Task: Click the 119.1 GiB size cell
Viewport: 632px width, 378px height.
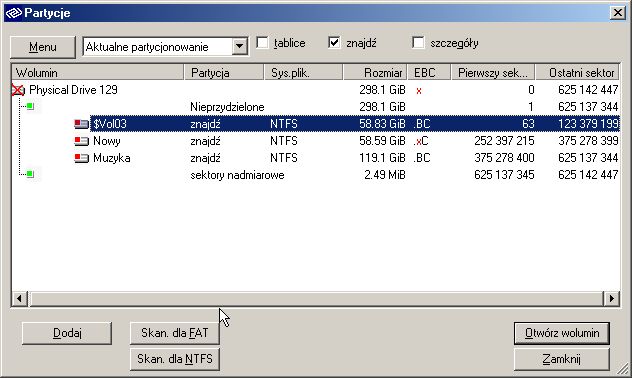Action: pos(382,158)
